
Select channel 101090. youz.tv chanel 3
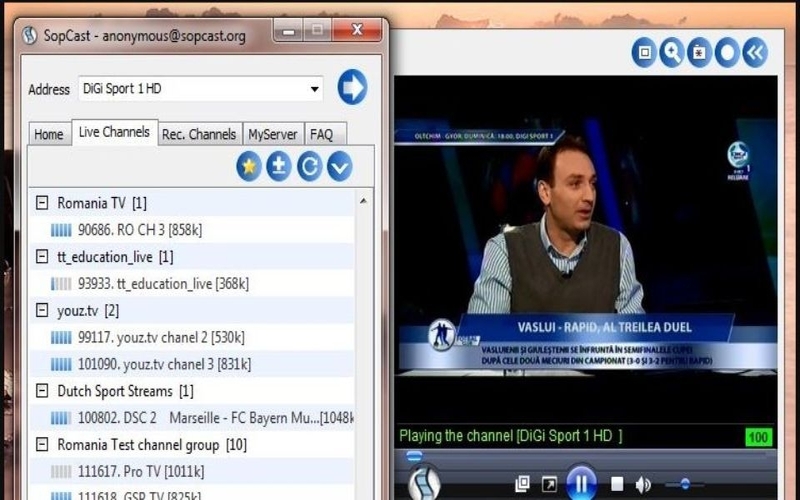pyautogui.click(x=192, y=364)
